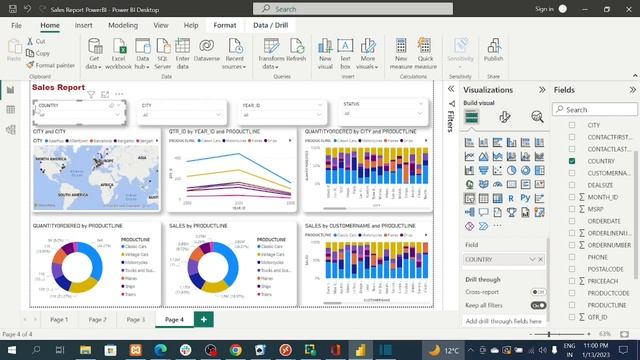Open the Analytics pane icon
Screen dimensions: 640x360
tap(537, 117)
